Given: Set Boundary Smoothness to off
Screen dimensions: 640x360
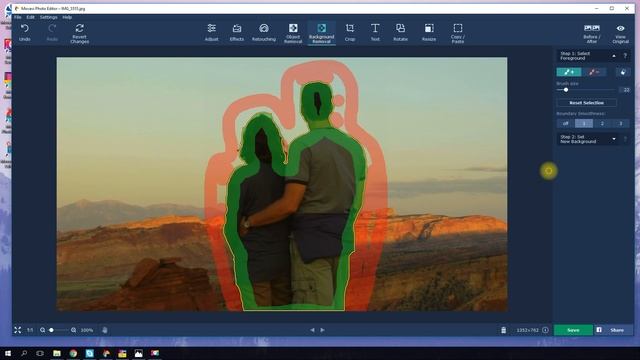Looking at the screenshot, I should click(566, 123).
